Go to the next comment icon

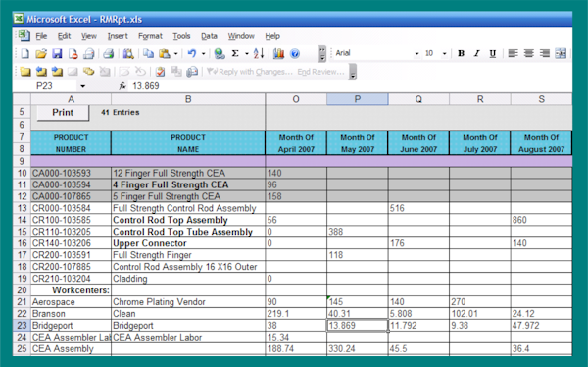point(57,72)
